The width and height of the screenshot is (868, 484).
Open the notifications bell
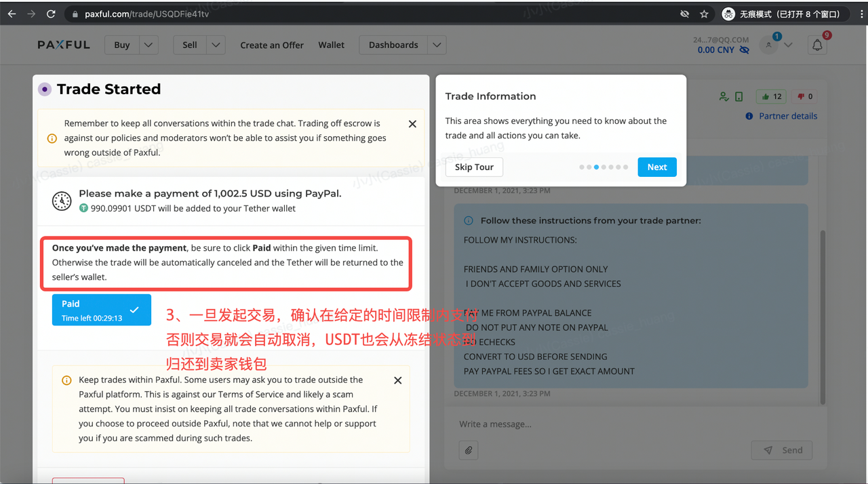click(818, 45)
